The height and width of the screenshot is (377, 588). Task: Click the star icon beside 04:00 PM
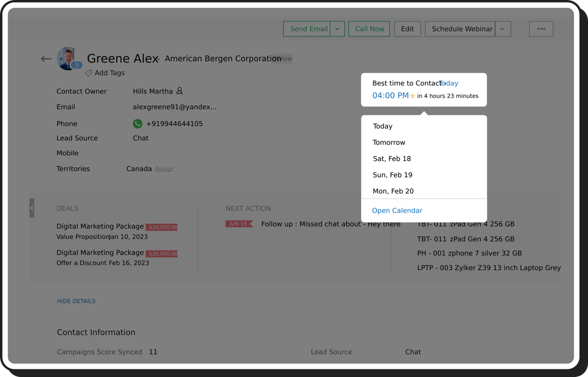[x=412, y=96]
